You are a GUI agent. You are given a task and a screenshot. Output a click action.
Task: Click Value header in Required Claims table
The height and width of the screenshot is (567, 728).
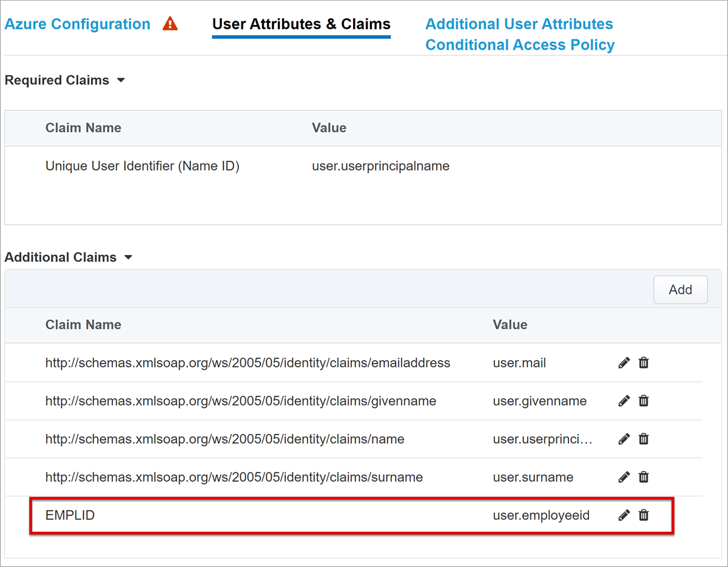(329, 127)
